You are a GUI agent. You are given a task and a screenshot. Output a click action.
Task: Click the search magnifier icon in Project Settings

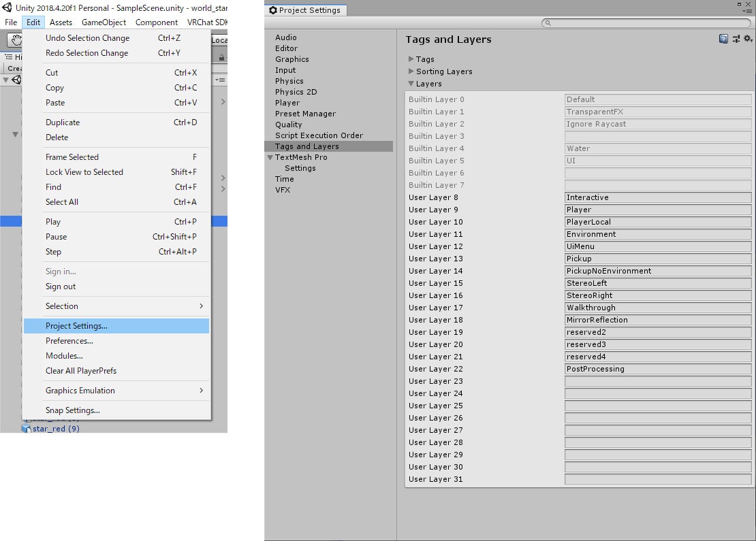547,22
